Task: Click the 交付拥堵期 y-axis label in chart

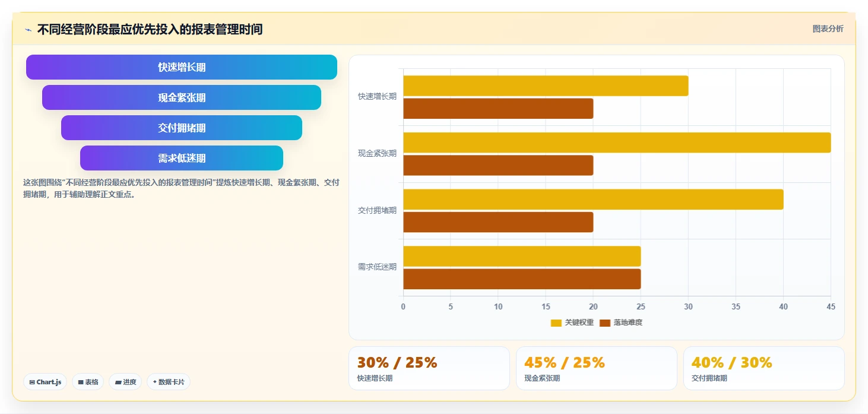Action: (377, 210)
